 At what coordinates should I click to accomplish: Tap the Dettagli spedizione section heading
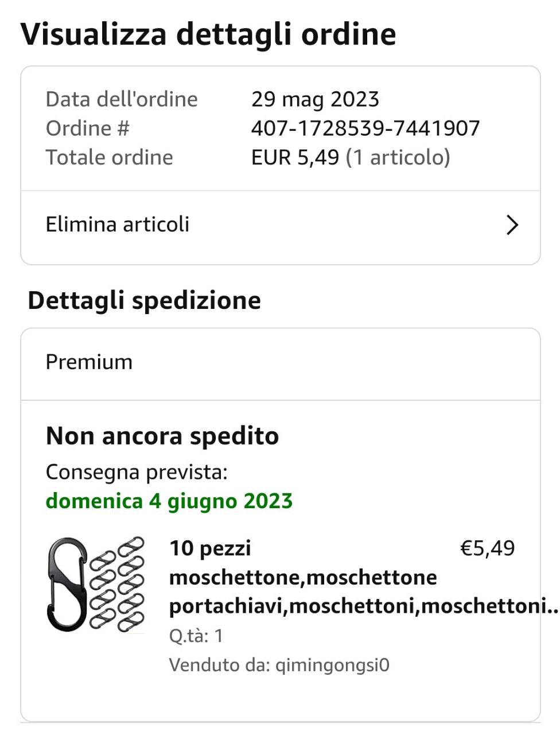(x=145, y=300)
